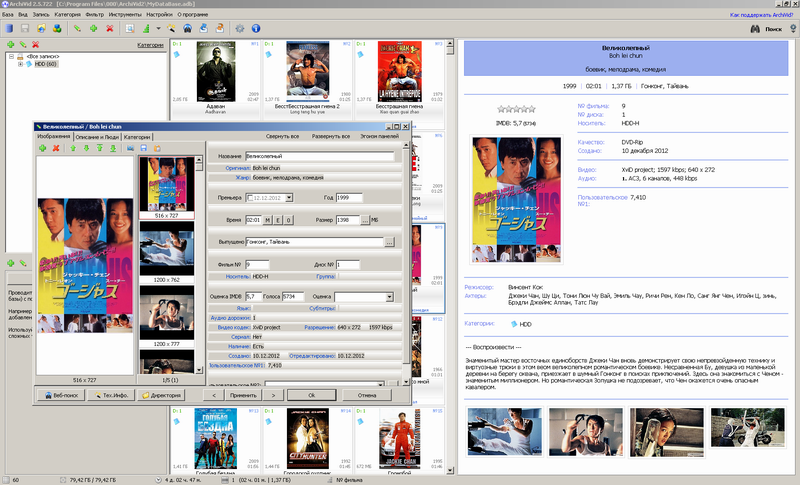800x485 pixels.
Task: Click the clipboard paste image icon in dialog
Action: pos(157,148)
